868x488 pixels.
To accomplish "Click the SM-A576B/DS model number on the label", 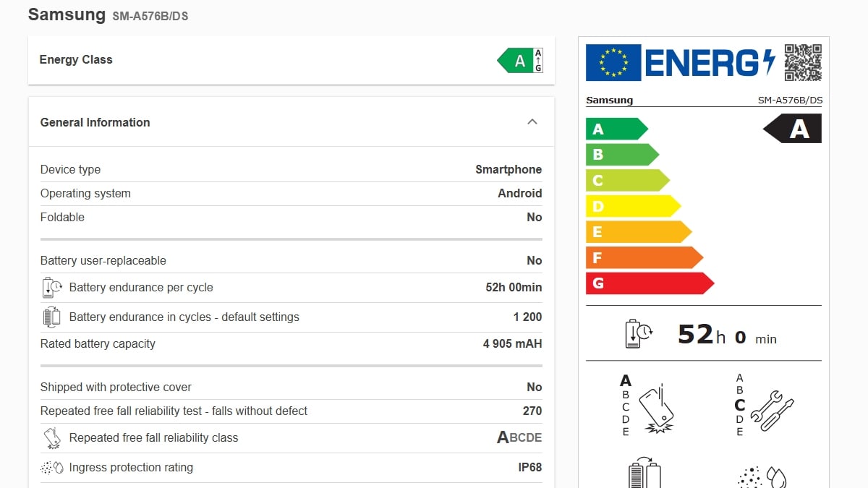I will pos(790,100).
